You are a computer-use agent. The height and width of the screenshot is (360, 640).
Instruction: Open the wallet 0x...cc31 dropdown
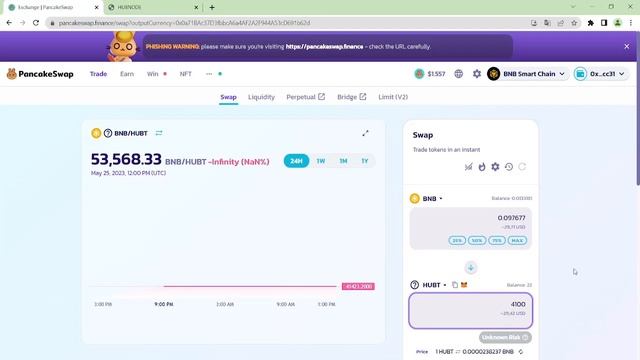601,74
